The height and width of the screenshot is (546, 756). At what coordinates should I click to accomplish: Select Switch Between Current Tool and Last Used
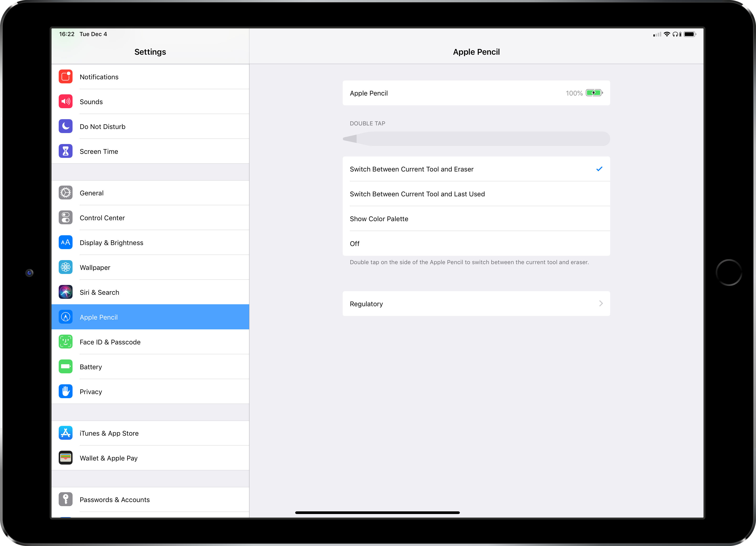coord(476,193)
